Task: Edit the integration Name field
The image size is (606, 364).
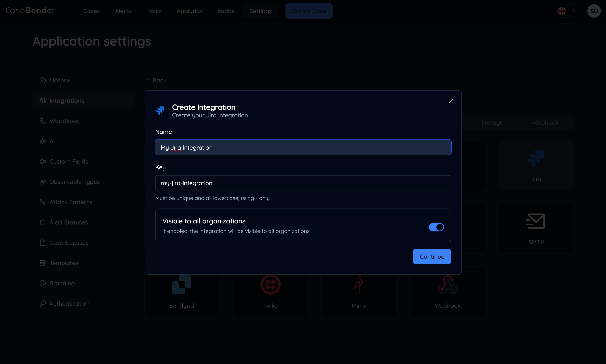Action: coord(303,147)
